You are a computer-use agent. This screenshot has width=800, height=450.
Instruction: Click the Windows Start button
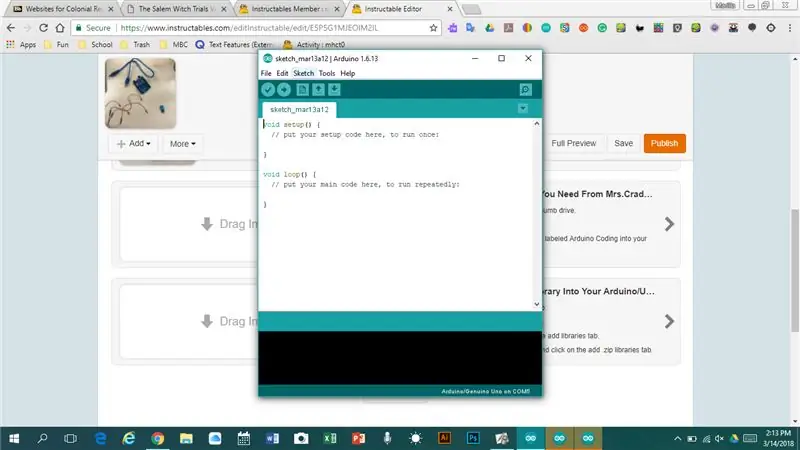pos(14,438)
